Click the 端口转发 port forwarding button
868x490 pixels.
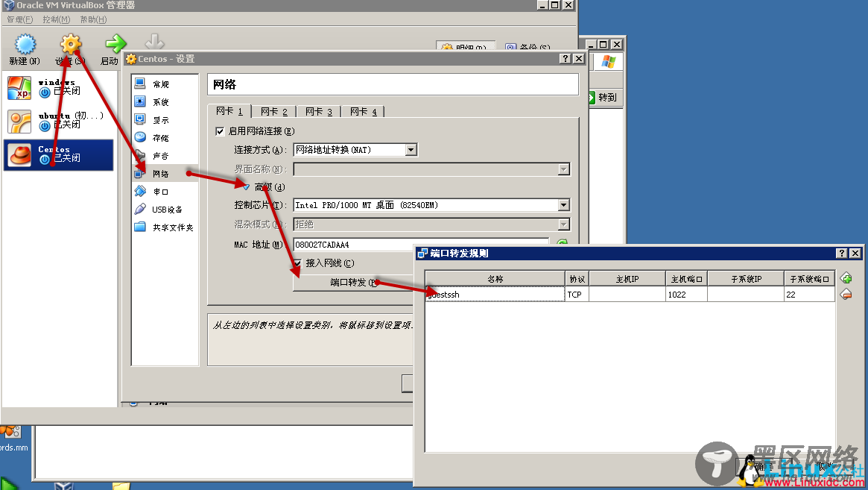click(x=353, y=283)
